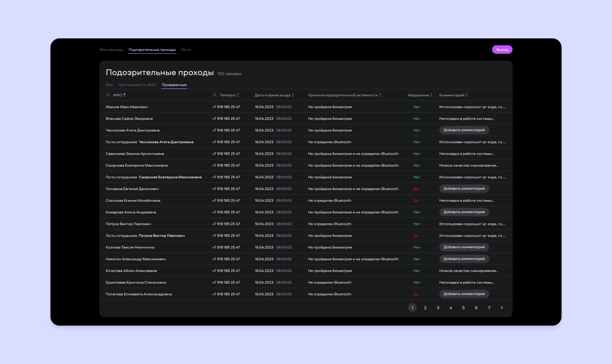
Task: Go to next page with right chevron
Action: pyautogui.click(x=502, y=308)
